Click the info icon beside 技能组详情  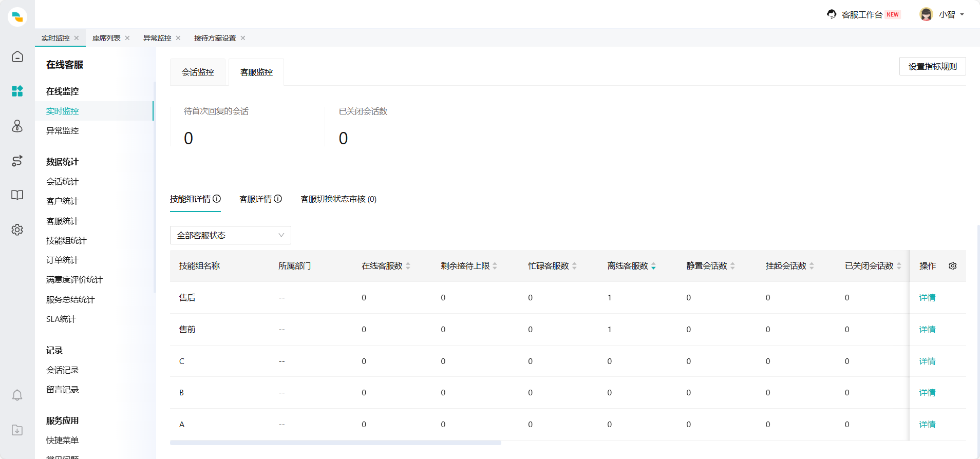tap(217, 199)
